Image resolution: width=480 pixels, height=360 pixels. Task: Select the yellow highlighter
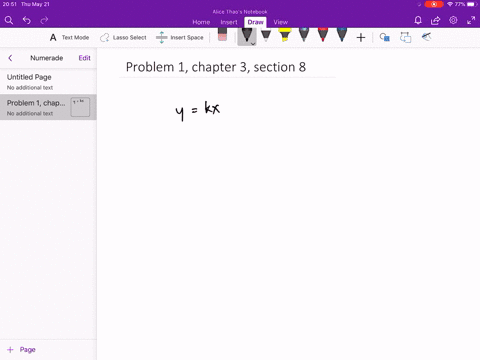[x=284, y=35]
